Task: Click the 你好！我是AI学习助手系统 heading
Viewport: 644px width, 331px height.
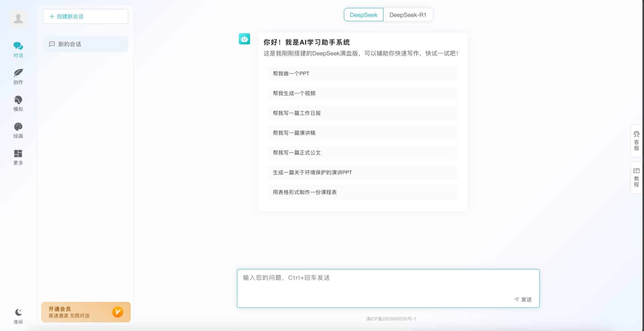Action: tap(307, 42)
